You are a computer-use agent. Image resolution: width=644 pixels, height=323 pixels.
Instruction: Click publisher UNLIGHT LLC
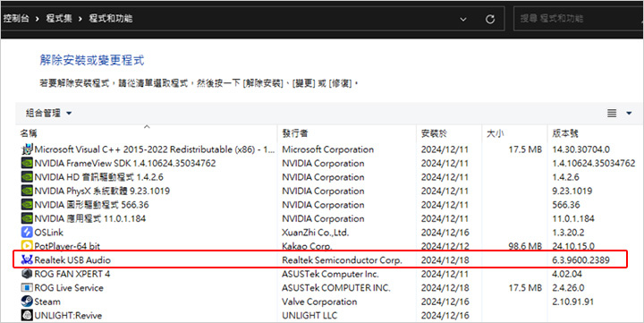pyautogui.click(x=309, y=315)
